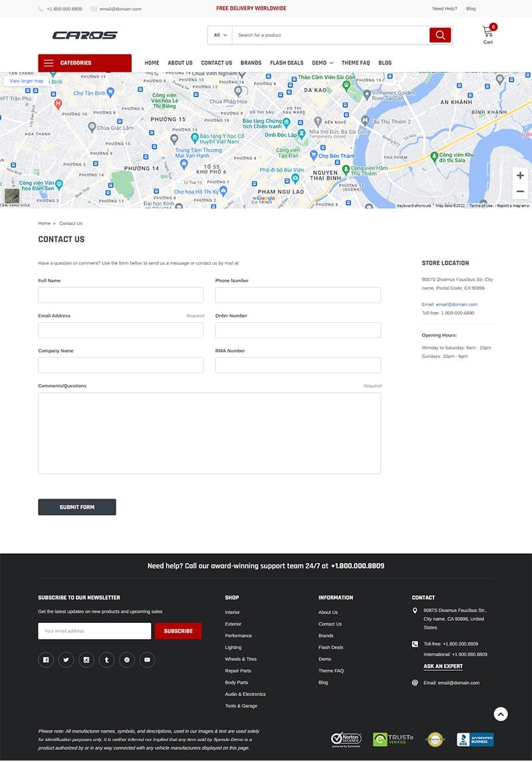Open the Brands menu item

click(251, 63)
